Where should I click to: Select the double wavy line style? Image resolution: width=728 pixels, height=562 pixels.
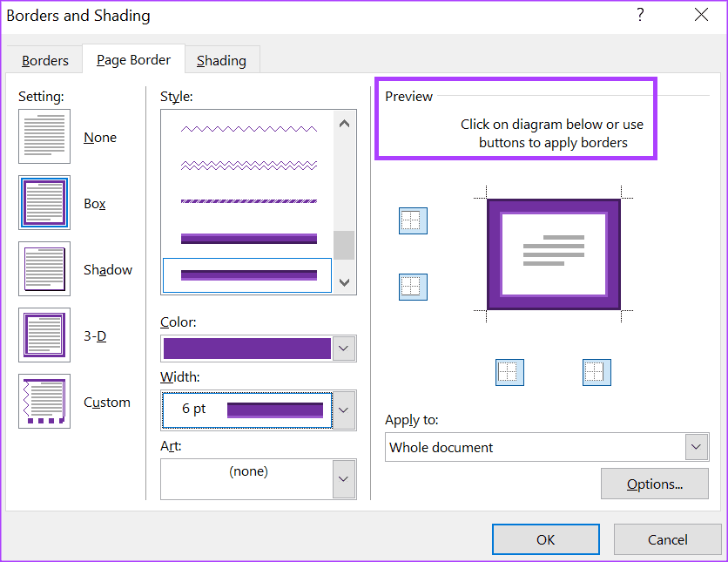(248, 166)
